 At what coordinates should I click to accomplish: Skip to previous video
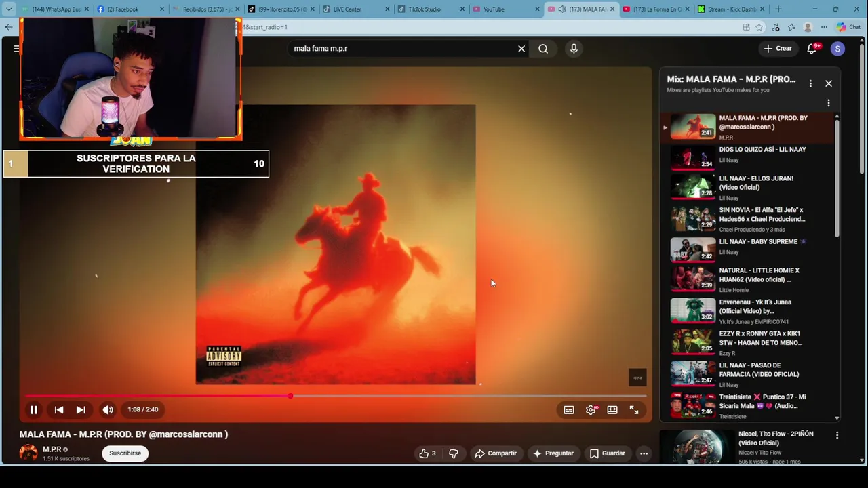click(59, 409)
